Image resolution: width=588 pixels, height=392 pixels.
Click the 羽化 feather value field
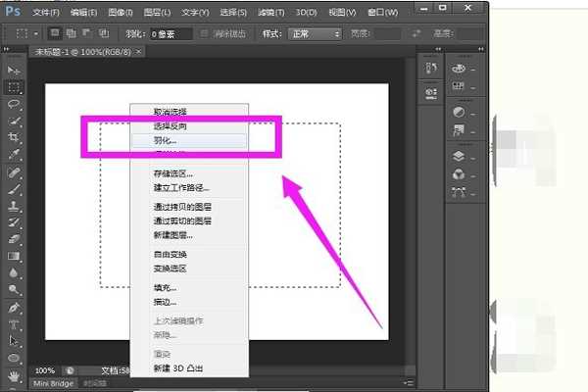[171, 34]
